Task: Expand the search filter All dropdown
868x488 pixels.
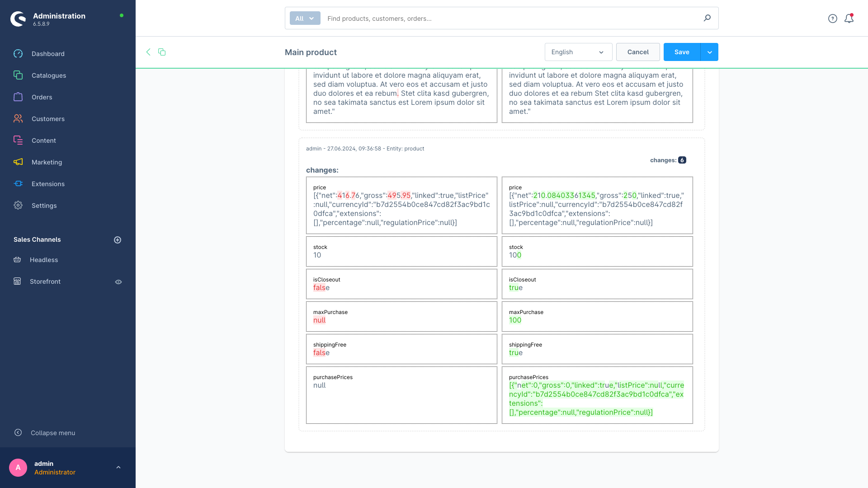Action: click(x=305, y=19)
